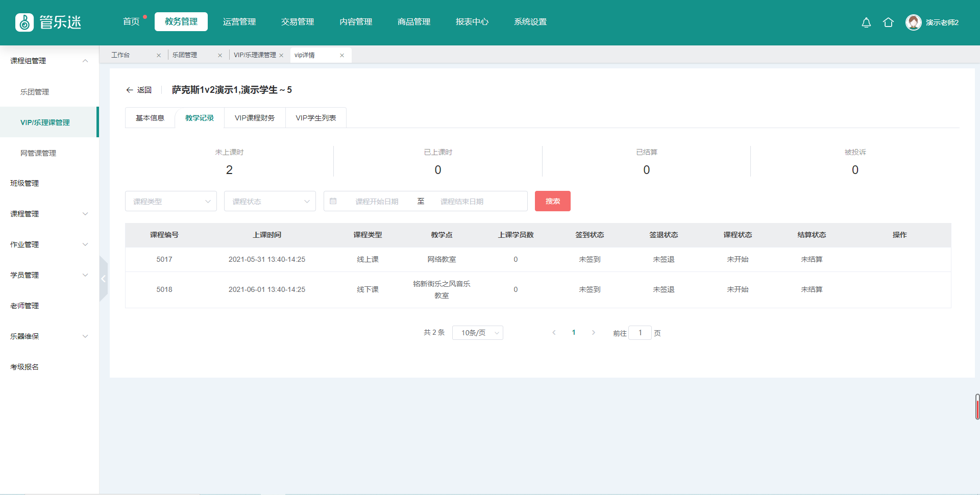Click the 管乐迷 logo
The image size is (980, 495).
pyautogui.click(x=48, y=22)
